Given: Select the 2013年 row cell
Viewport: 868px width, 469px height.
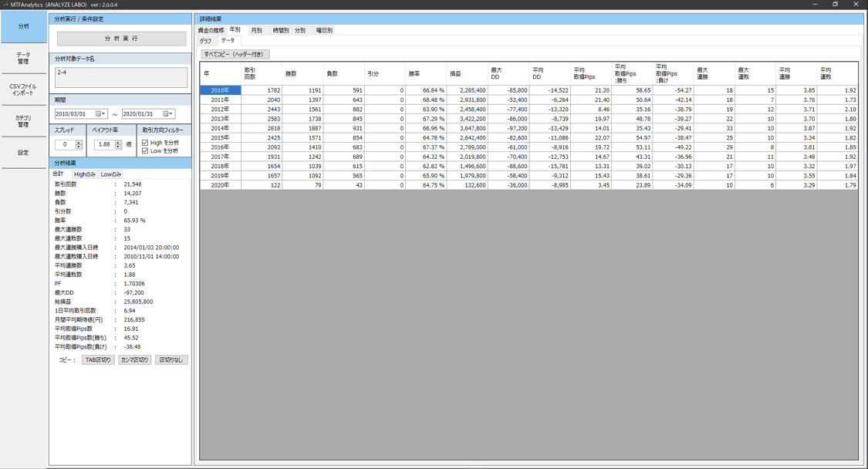Looking at the screenshot, I should (x=221, y=119).
